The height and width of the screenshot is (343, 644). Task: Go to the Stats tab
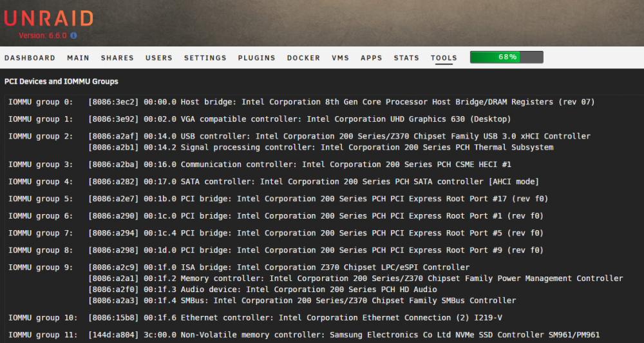point(406,58)
